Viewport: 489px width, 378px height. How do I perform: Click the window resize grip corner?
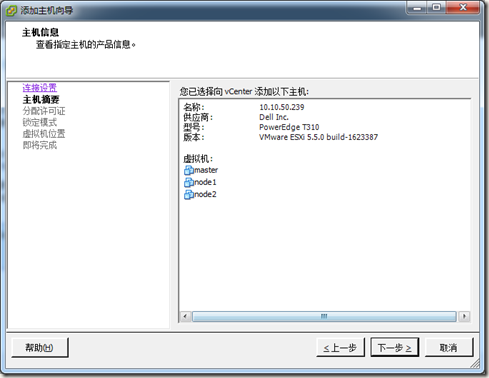coord(475,363)
